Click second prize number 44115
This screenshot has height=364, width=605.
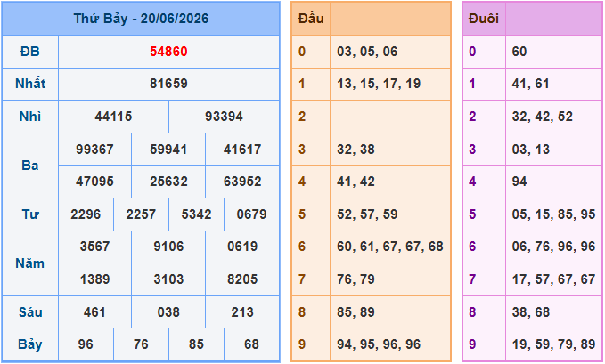pos(113,116)
